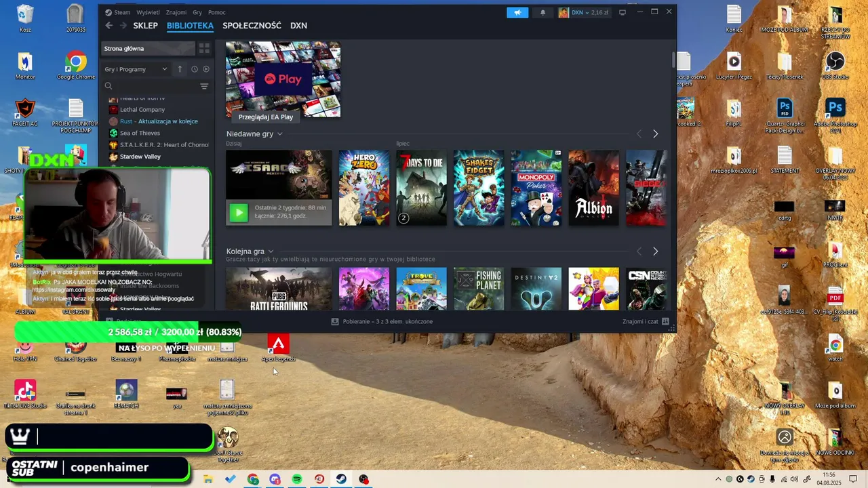This screenshot has width=868, height=488.
Task: Switch to the SPOŁECZNOŚĆ tab
Action: click(x=252, y=26)
